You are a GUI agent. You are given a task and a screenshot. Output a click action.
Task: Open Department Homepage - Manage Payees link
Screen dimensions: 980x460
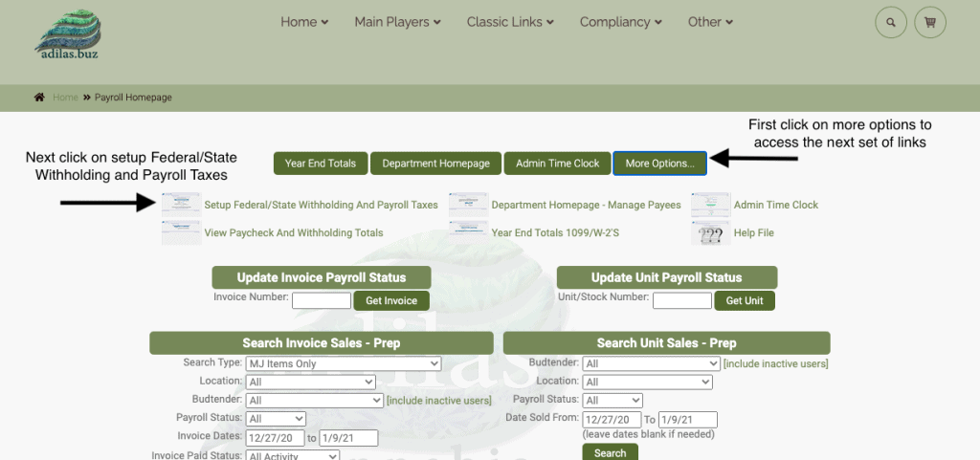point(587,205)
